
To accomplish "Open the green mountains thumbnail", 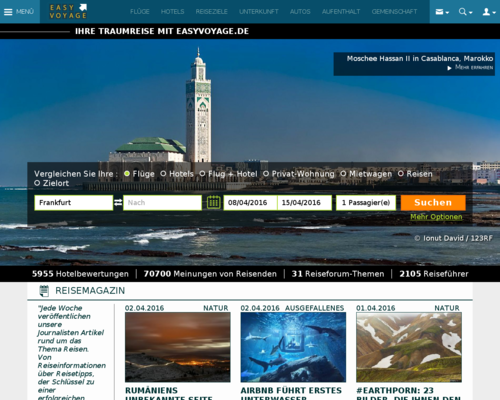I will pos(409,347).
